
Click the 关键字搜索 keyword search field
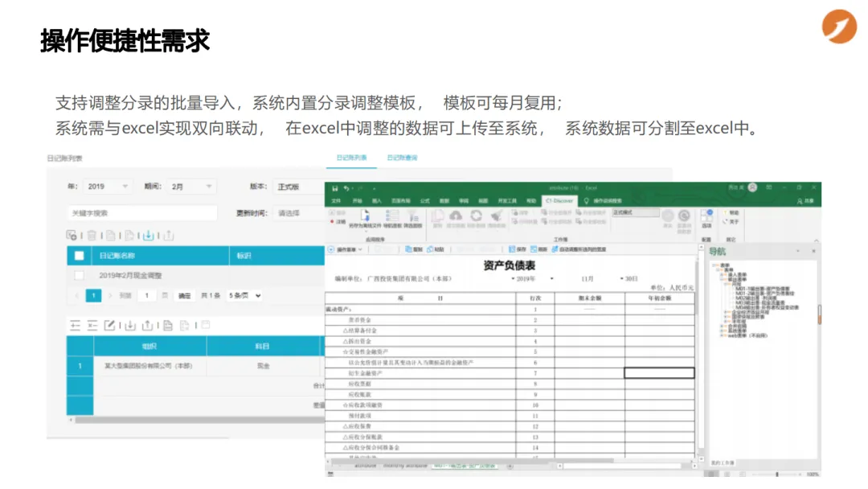(142, 213)
